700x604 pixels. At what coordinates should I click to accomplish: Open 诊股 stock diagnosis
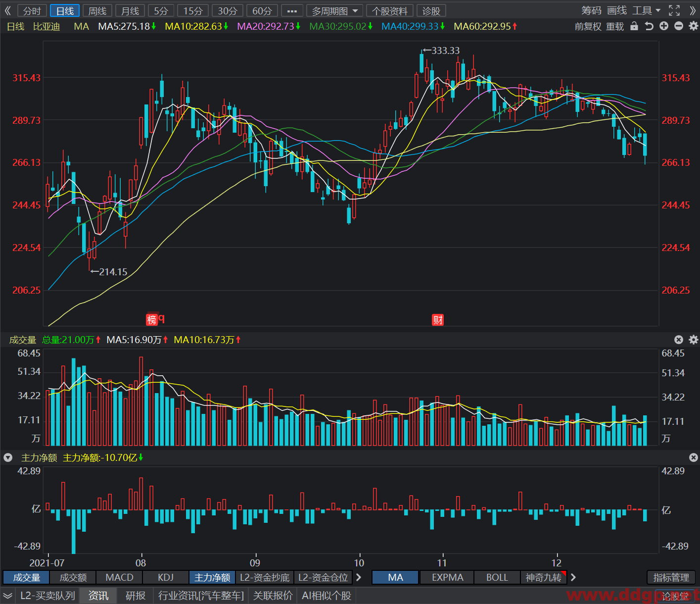click(x=431, y=11)
